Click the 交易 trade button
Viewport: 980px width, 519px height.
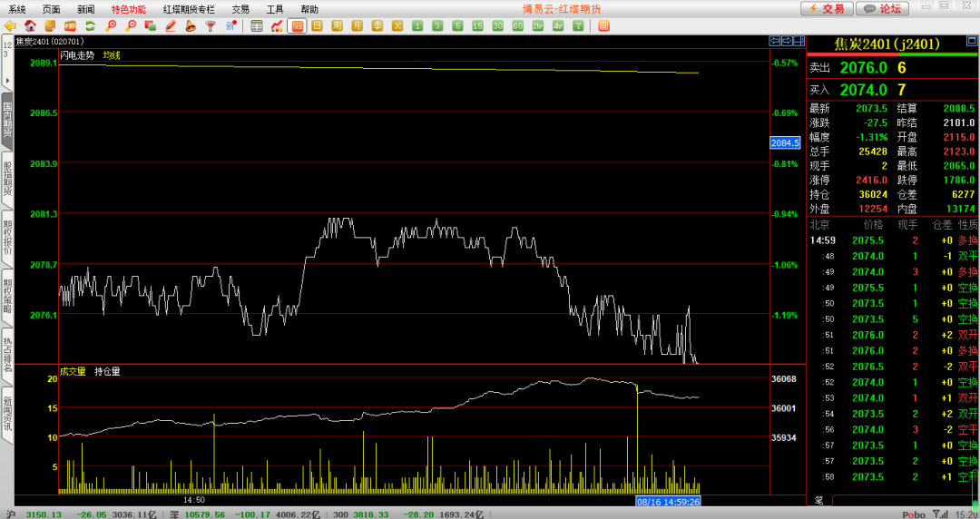(827, 8)
